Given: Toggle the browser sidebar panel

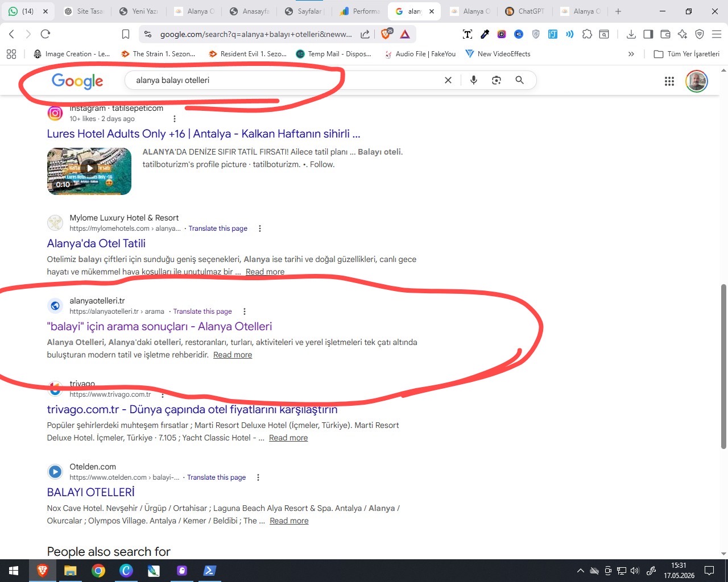Looking at the screenshot, I should coord(648,34).
